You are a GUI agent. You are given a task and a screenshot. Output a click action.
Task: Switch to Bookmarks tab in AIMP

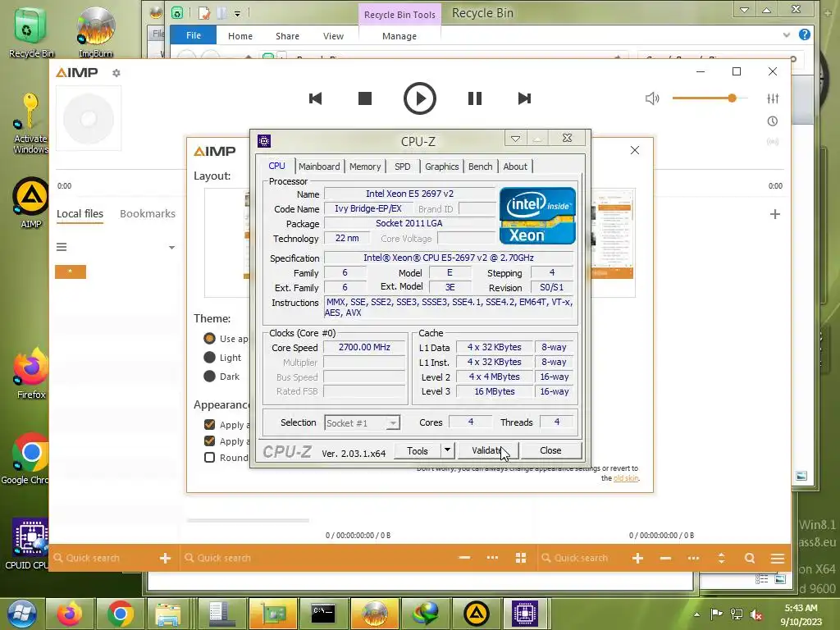(x=148, y=214)
